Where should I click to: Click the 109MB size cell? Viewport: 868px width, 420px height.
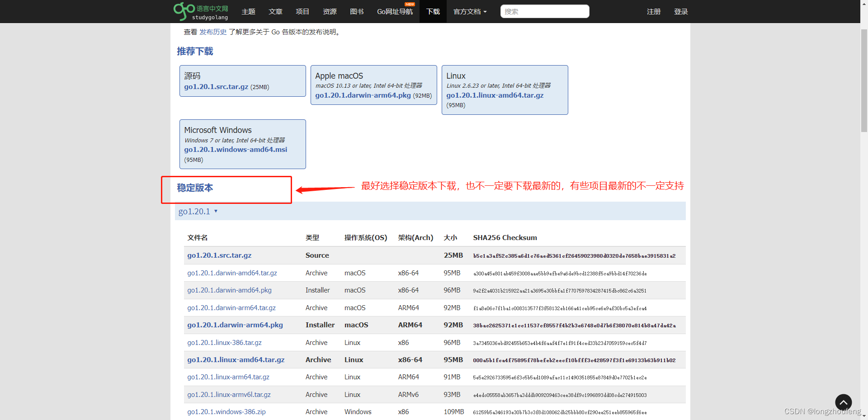point(454,411)
